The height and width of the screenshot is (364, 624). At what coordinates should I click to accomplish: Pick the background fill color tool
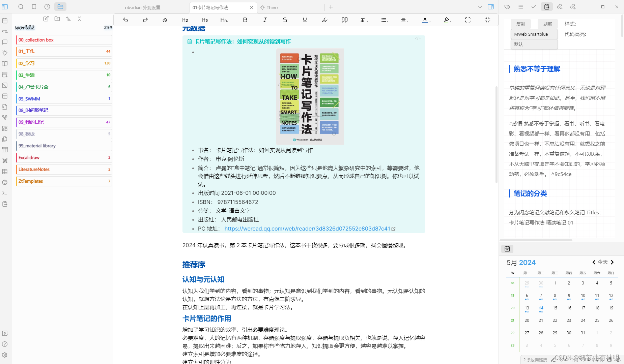click(447, 20)
